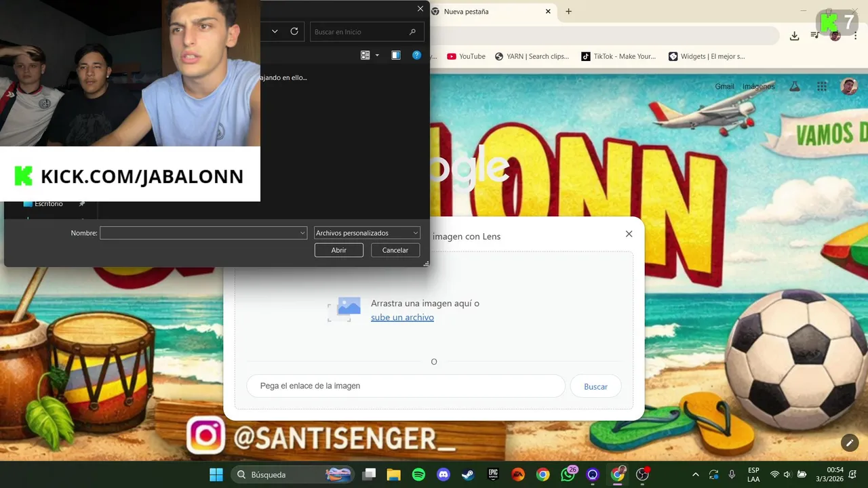Open the Chrome downloads icon

click(x=794, y=35)
